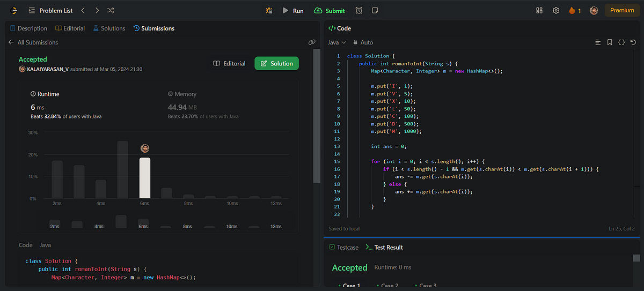
Task: Click the green Solution button
Action: pos(276,63)
